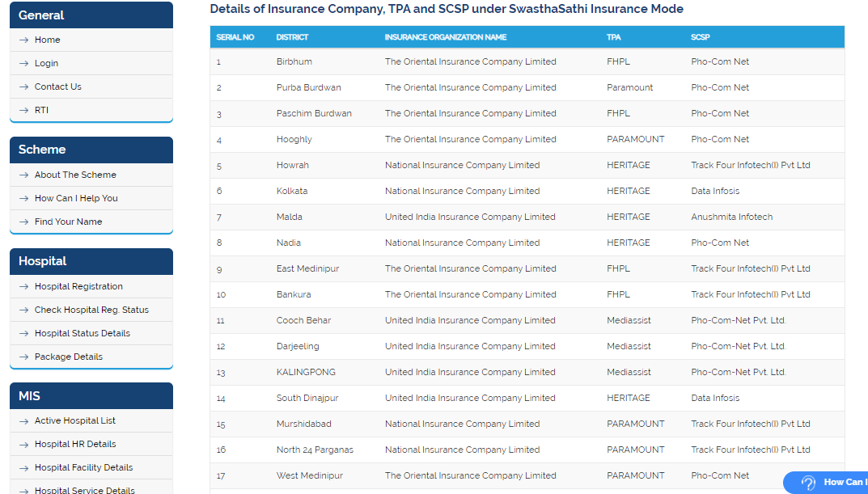Screen dimensions: 868x494
Task: Go to the Login page
Action: click(46, 64)
